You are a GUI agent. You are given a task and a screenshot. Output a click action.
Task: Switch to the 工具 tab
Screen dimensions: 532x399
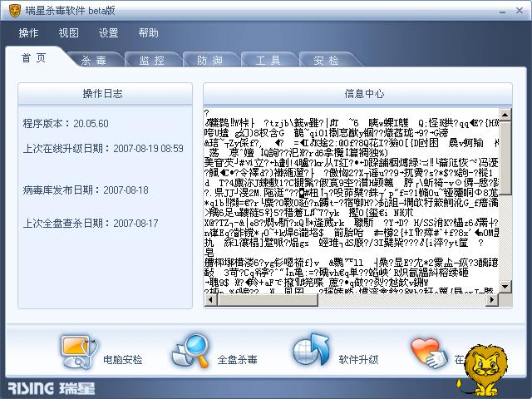268,61
